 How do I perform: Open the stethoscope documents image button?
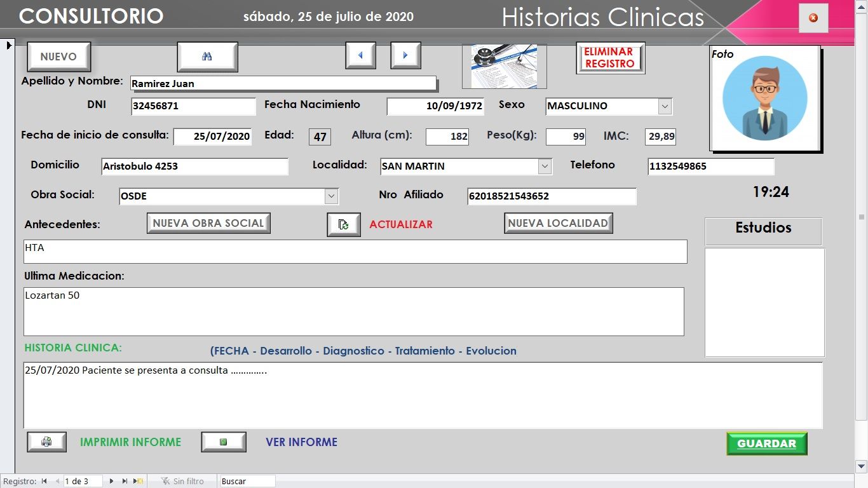504,66
